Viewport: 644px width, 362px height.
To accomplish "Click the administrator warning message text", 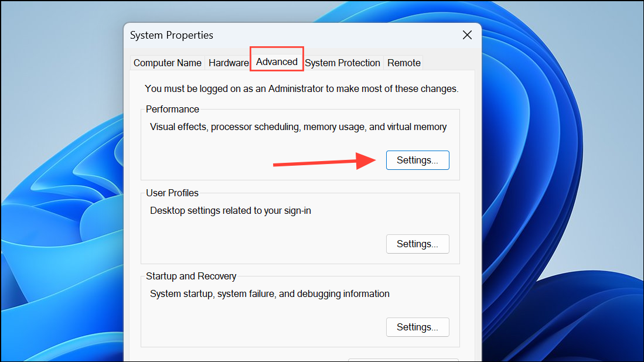I will [301, 88].
